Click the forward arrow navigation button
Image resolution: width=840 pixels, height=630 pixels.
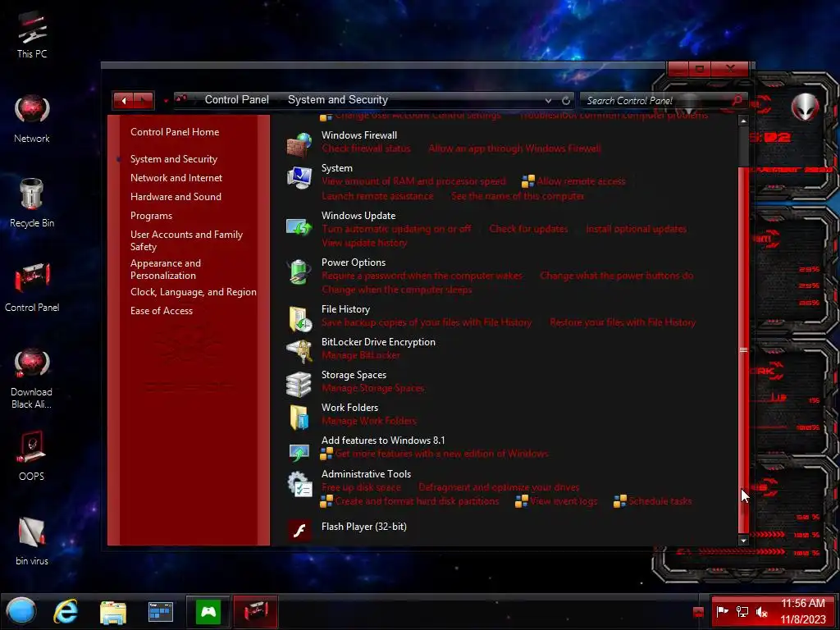(x=144, y=100)
